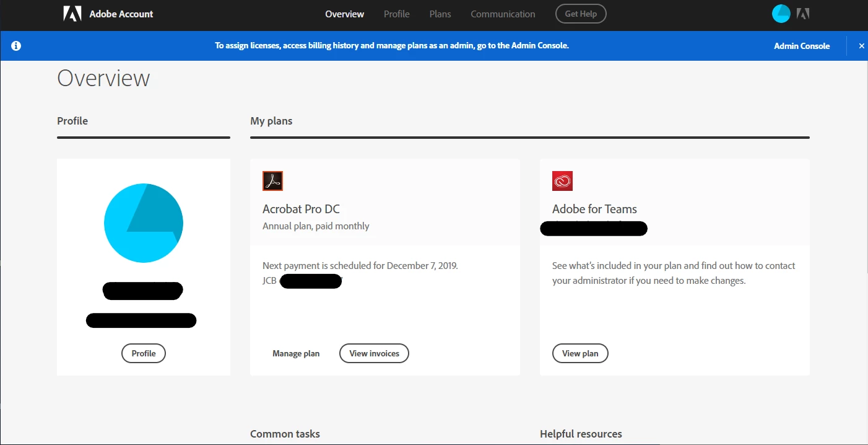Open the Admin Console link
868x445 pixels.
[802, 46]
